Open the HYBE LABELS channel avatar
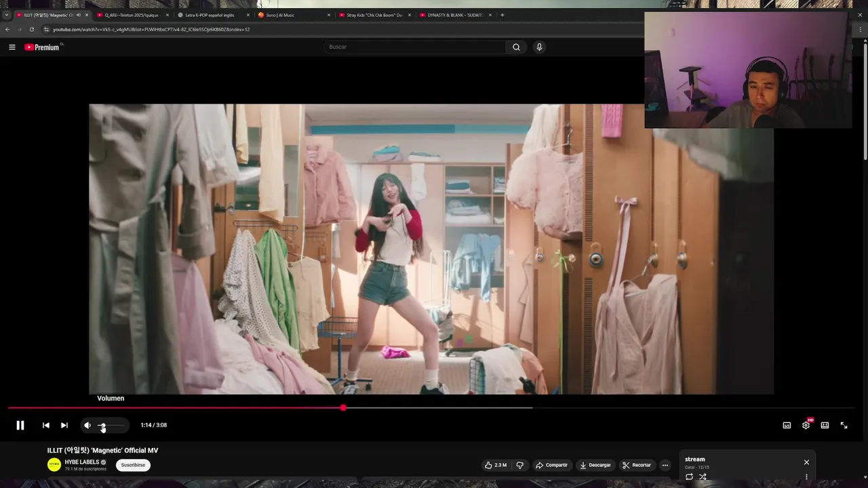The width and height of the screenshot is (868, 488). point(54,464)
